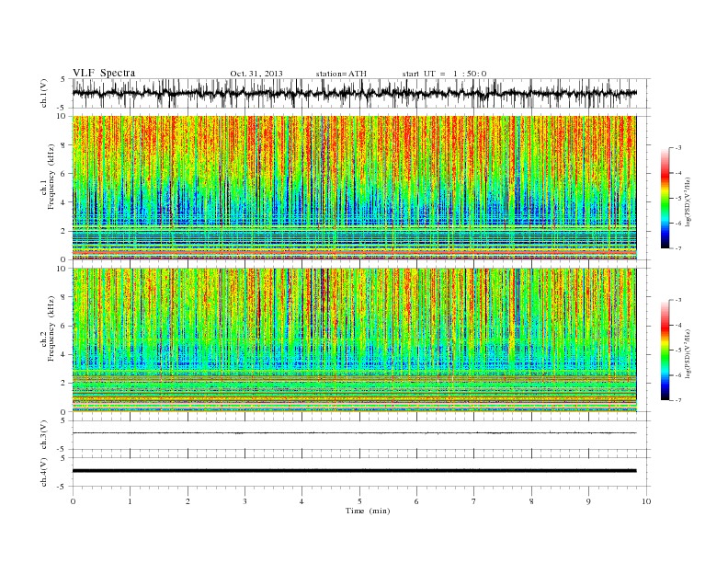The image size is (728, 563).
Task: Click the "-5" volt tick on ch.3(V) axis
Action: [63, 450]
